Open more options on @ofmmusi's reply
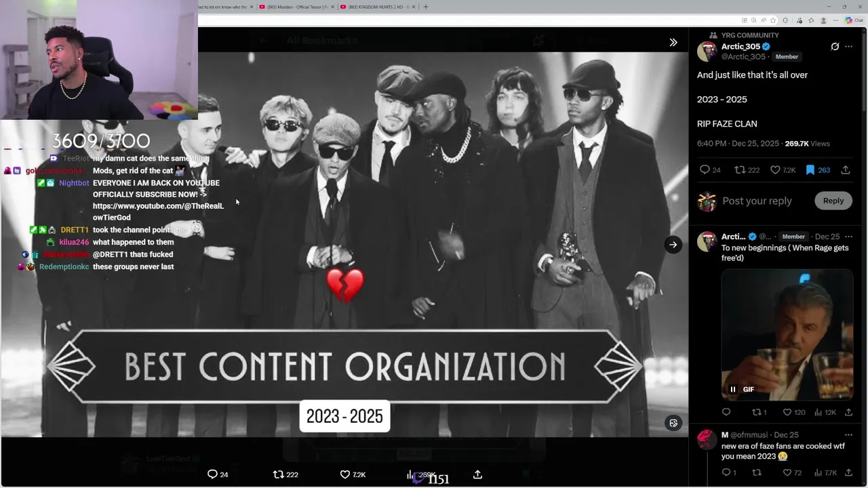Screen dimensions: 868x488 click(848, 434)
